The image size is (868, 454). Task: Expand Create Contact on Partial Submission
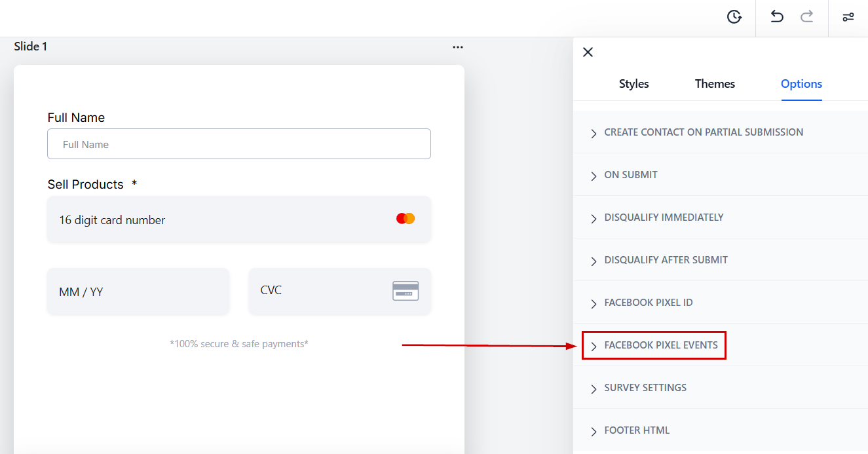pos(721,132)
